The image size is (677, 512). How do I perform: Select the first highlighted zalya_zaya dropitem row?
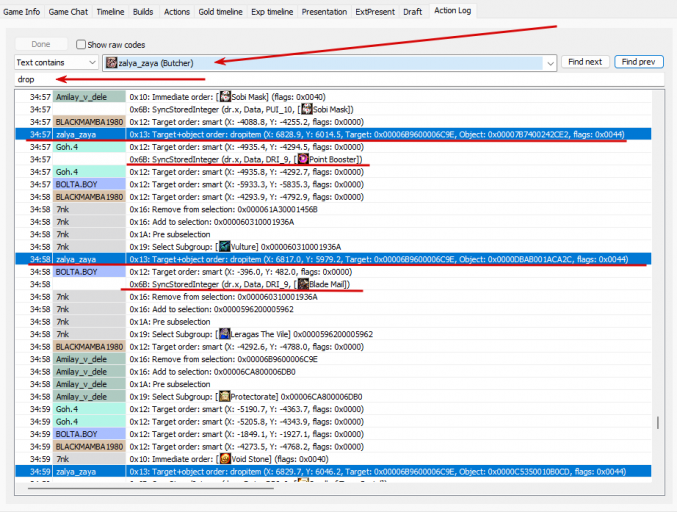click(333, 134)
